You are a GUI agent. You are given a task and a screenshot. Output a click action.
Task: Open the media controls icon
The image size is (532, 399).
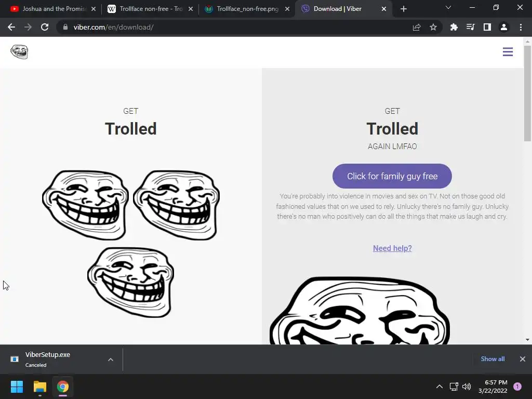(x=470, y=27)
